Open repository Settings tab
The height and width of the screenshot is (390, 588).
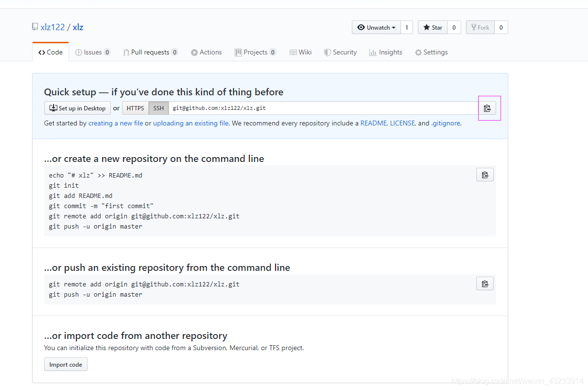(x=432, y=52)
